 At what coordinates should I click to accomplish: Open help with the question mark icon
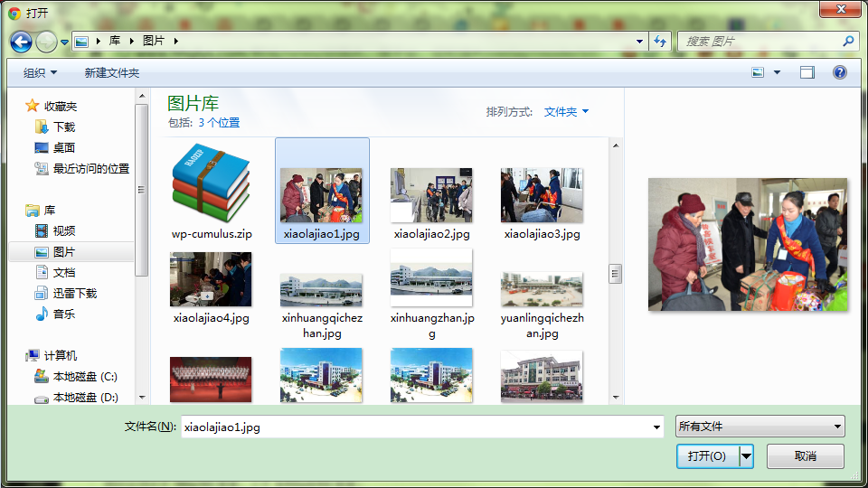(840, 72)
